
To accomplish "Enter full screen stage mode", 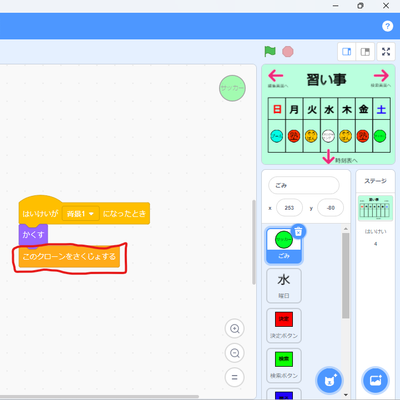I will coord(386,52).
